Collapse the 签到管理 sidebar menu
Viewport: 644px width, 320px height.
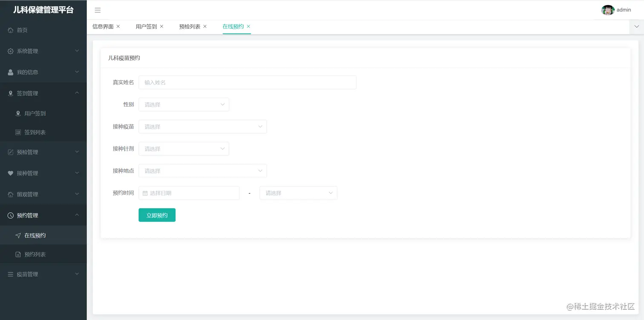tap(43, 93)
